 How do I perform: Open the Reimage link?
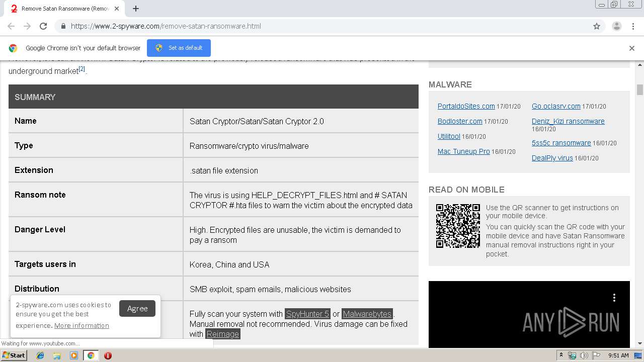(x=223, y=334)
